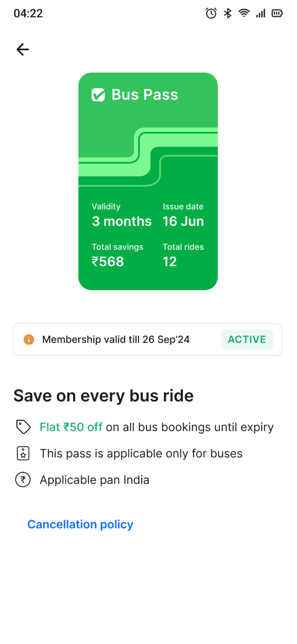
Task: Tap the back arrow icon
Action: [23, 49]
